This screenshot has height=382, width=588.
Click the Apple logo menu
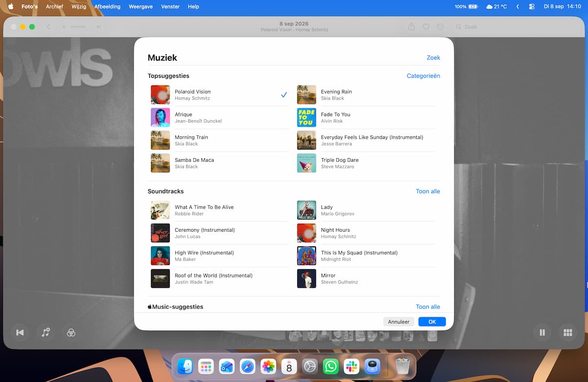click(x=10, y=7)
